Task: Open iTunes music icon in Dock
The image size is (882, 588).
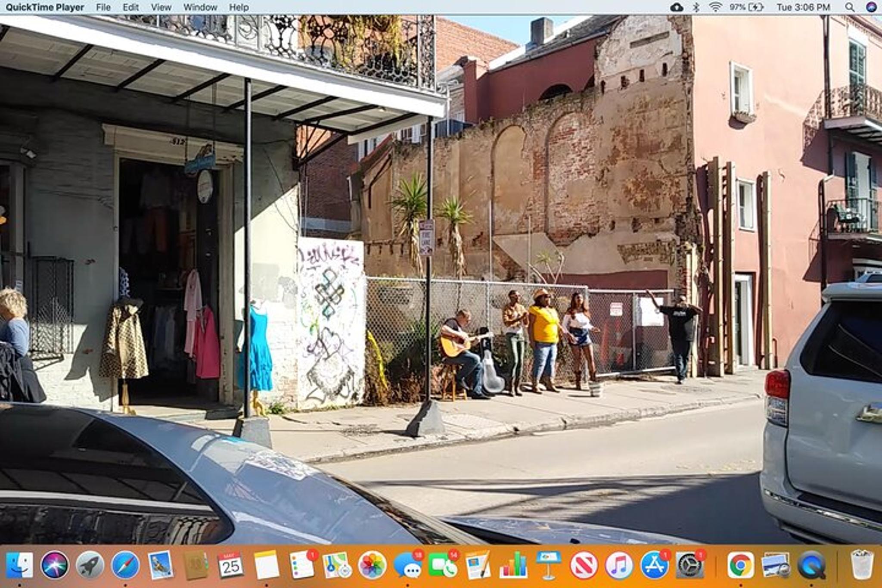Action: pos(619,565)
